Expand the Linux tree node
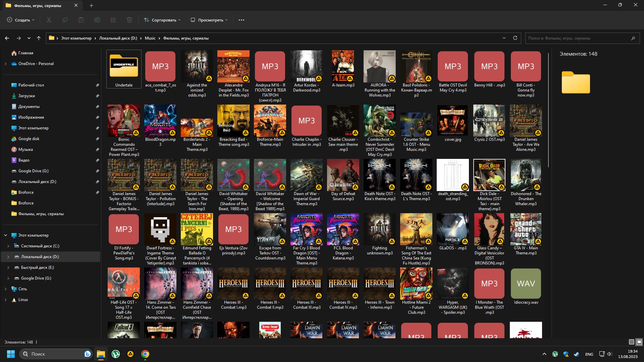The image size is (644, 362). pyautogui.click(x=5, y=300)
